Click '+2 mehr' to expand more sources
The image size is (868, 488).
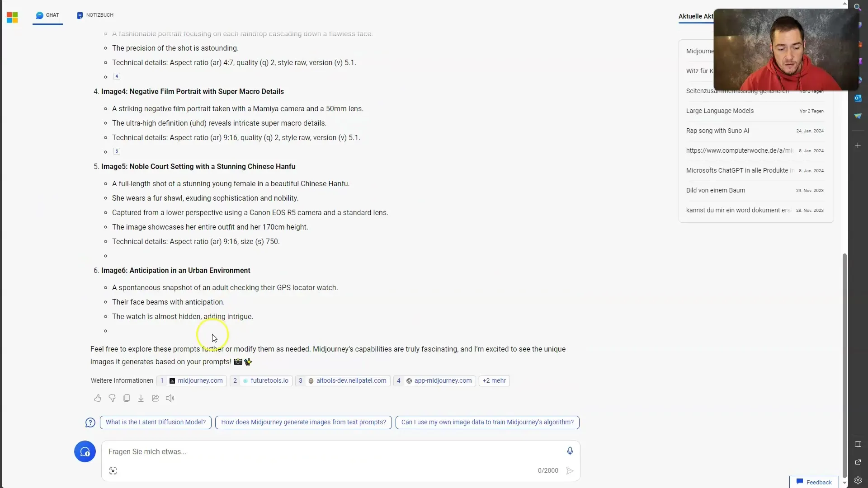coord(494,380)
